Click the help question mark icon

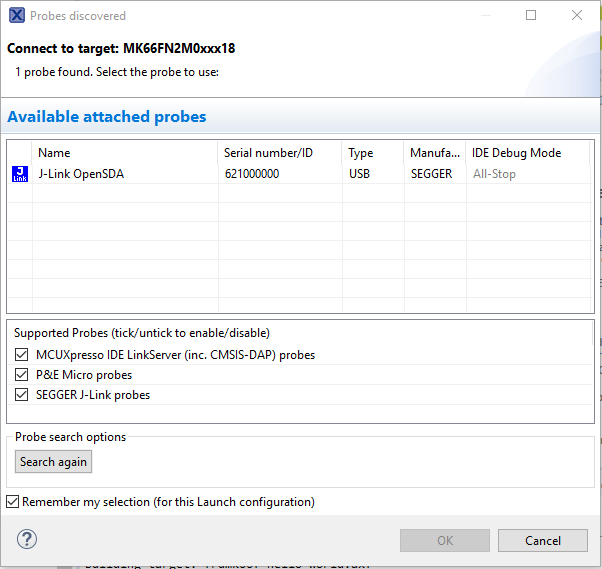tap(27, 540)
